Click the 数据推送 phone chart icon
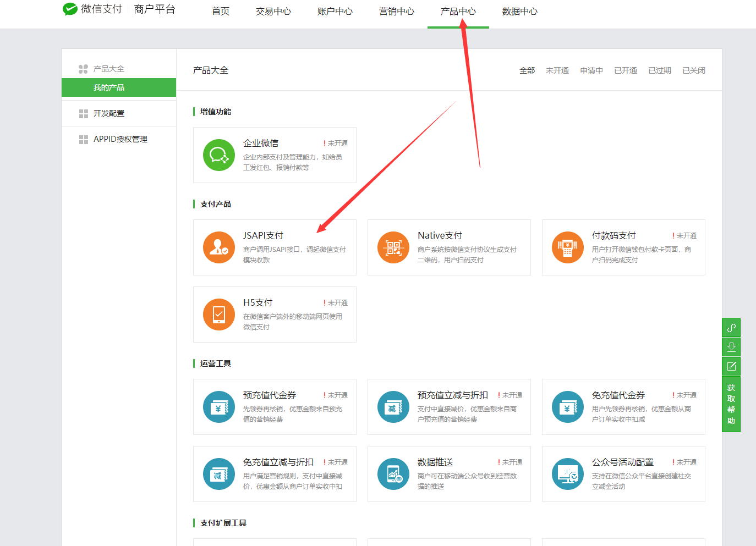The width and height of the screenshot is (756, 546). tap(393, 474)
